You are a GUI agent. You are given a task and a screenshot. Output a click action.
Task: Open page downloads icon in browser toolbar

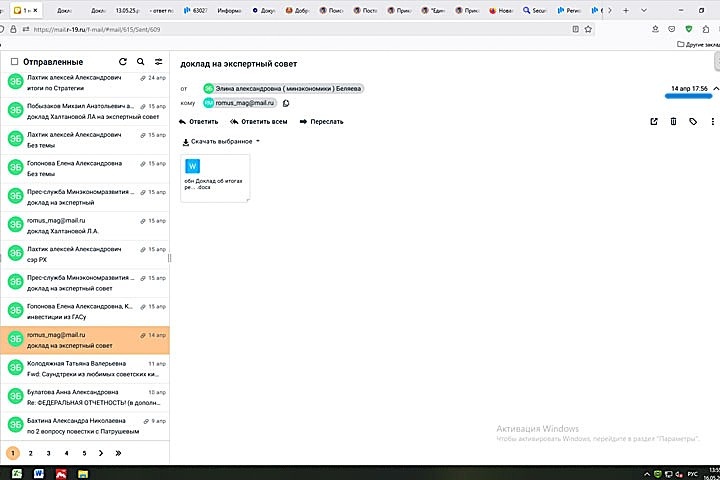click(x=655, y=29)
